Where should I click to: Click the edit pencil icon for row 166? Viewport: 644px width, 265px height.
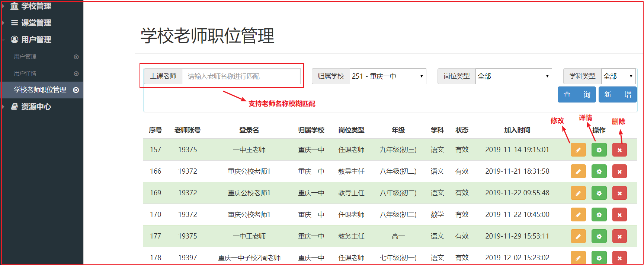coord(578,171)
